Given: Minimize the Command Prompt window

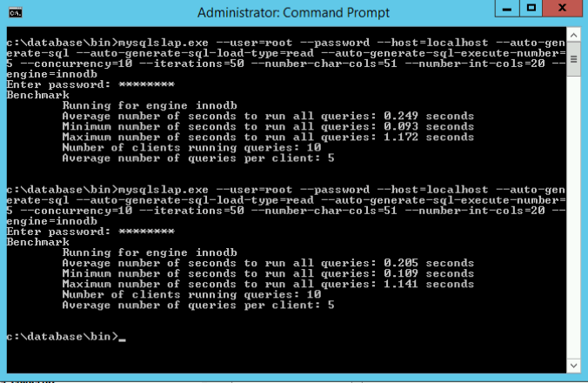Looking at the screenshot, I should (x=507, y=8).
